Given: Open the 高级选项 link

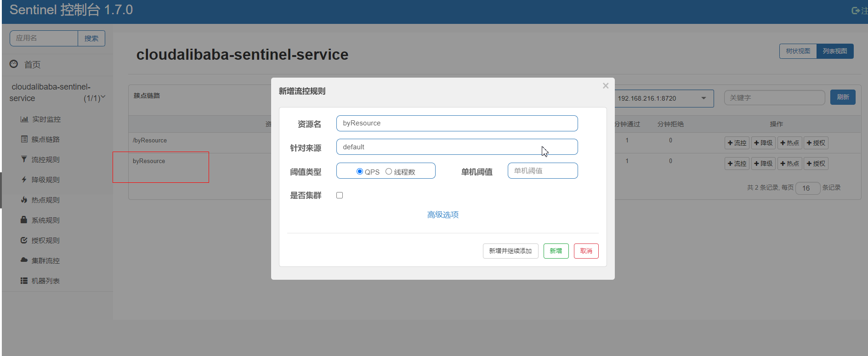Looking at the screenshot, I should 443,215.
